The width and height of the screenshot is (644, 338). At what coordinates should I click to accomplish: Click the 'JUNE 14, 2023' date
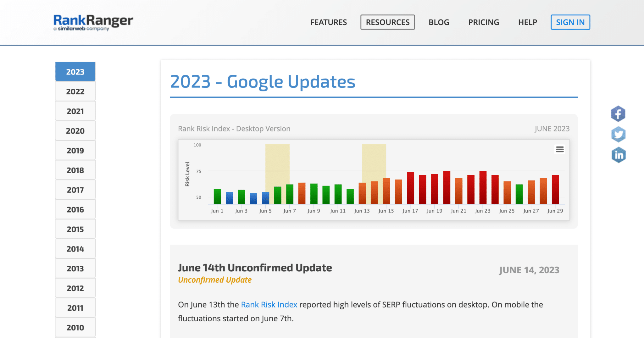click(529, 270)
